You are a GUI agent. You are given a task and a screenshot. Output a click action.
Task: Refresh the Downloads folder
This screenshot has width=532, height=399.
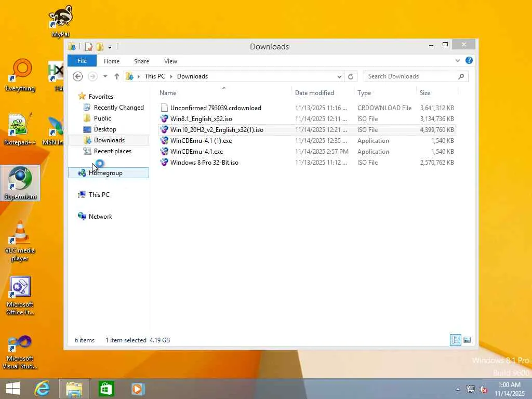tap(351, 77)
